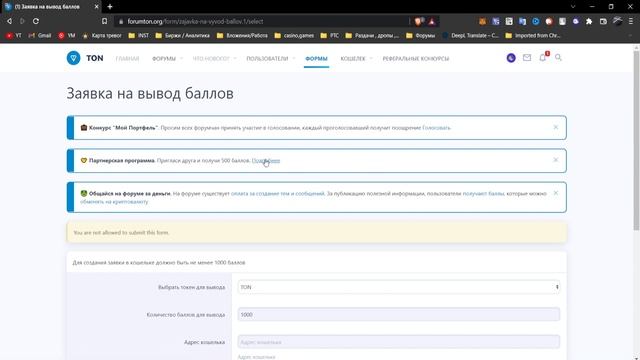Screen dimensions: 640x360
Task: Open the Imported from Chrome folder
Action: coord(533,36)
